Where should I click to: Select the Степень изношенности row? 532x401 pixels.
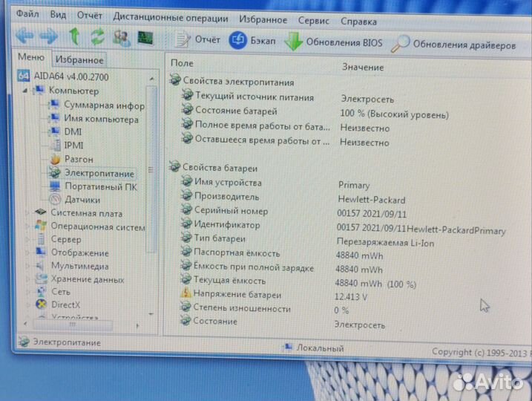coord(235,308)
